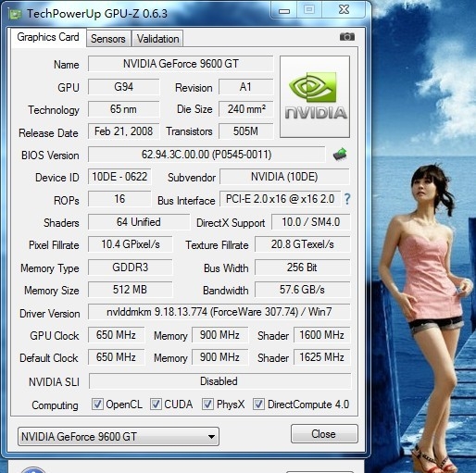Click the Release Date Feb 21, 2008
The height and width of the screenshot is (473, 476).
124,131
